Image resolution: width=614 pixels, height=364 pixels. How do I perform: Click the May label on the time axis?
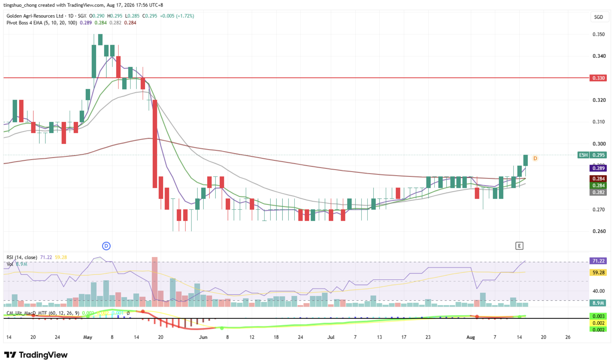[88, 337]
